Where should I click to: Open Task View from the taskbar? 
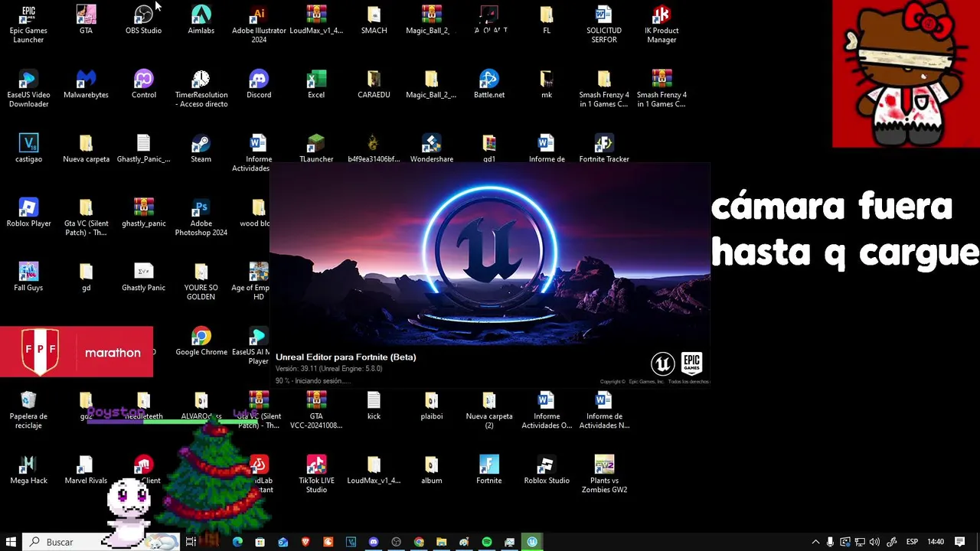(191, 542)
